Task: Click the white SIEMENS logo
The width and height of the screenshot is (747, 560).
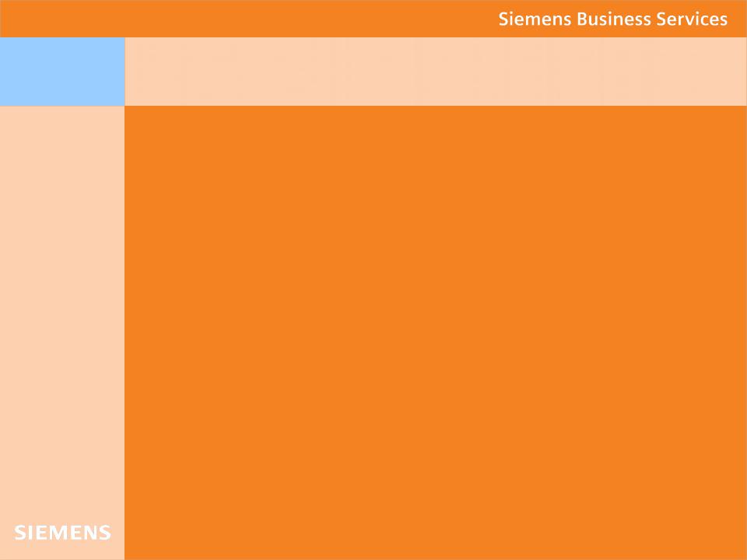Action: pos(62,532)
